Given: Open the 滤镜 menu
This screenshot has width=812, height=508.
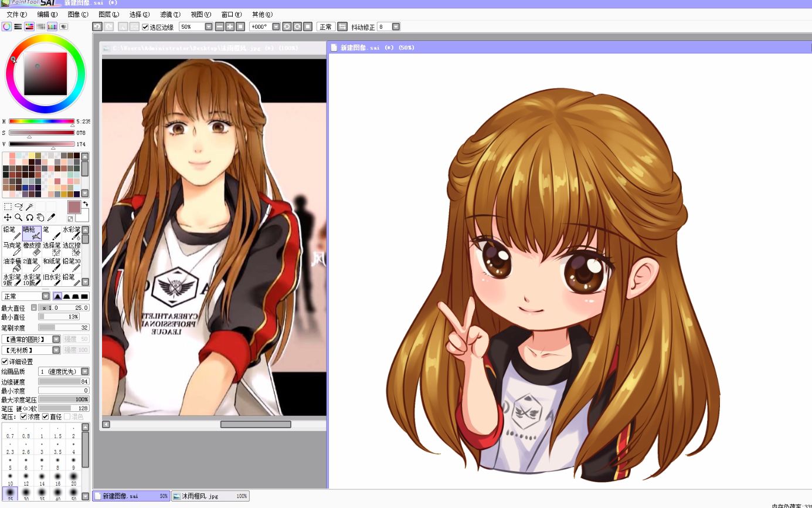Looking at the screenshot, I should 170,14.
